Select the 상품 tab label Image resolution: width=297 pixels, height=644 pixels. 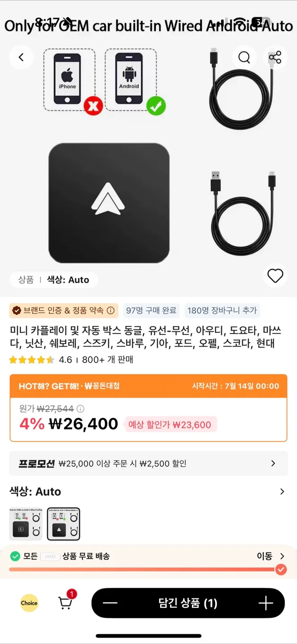point(26,280)
